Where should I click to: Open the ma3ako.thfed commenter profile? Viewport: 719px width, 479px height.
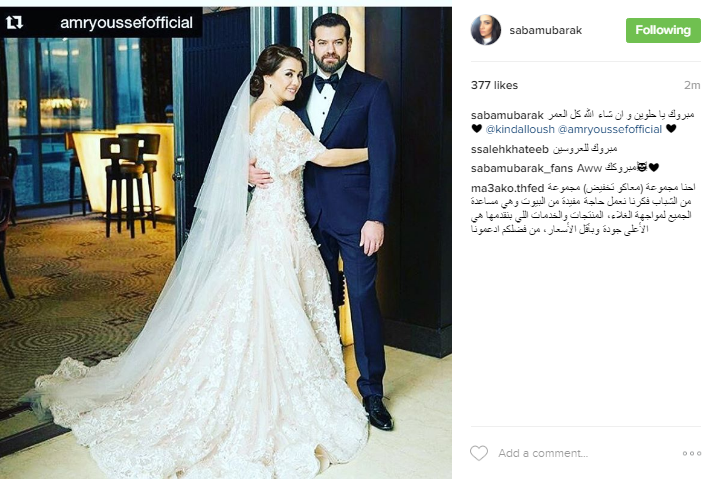click(507, 188)
